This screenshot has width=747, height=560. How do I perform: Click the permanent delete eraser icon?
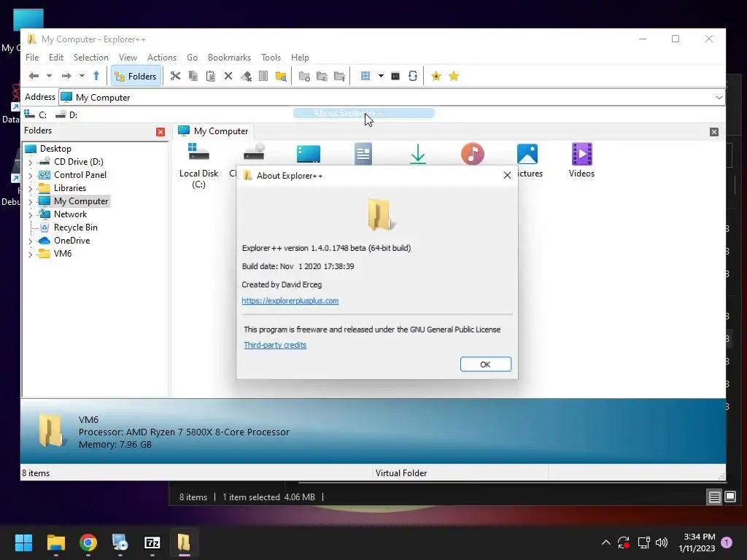pyautogui.click(x=246, y=76)
